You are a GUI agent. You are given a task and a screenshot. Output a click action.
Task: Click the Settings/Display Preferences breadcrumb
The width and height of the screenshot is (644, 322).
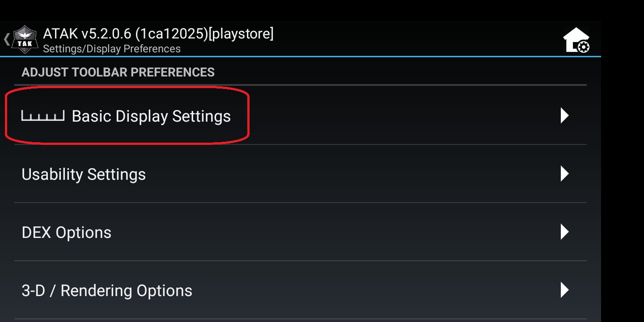point(112,49)
